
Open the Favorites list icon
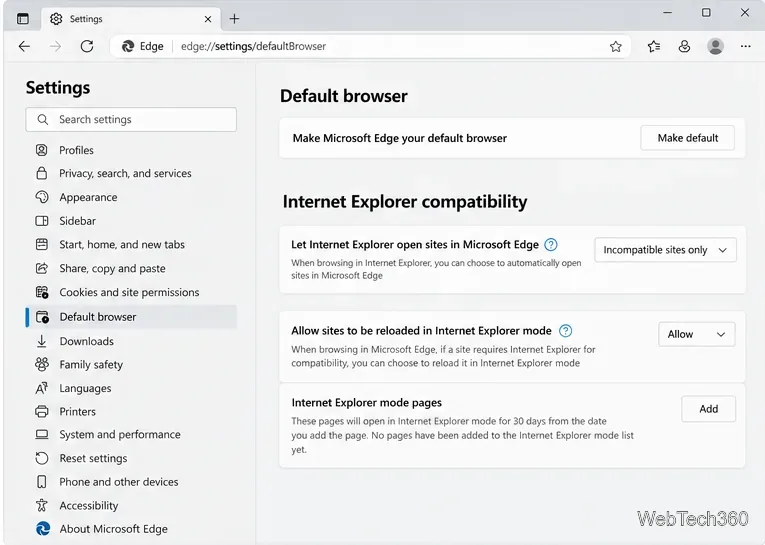[x=654, y=46]
